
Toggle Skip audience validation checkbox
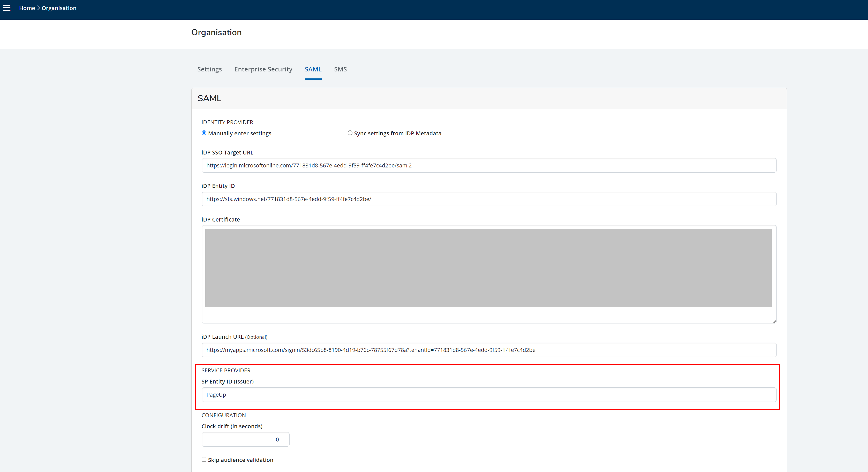point(204,459)
